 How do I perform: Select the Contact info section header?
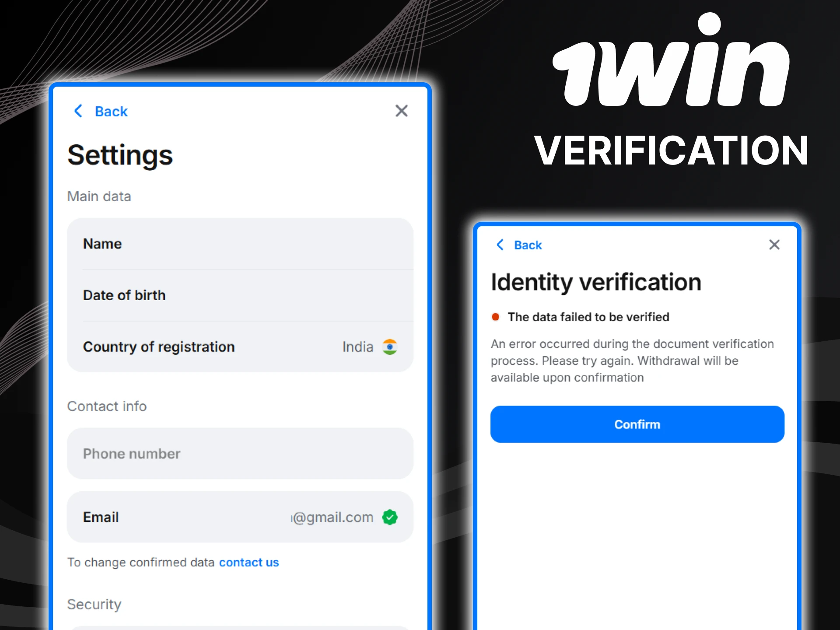pyautogui.click(x=107, y=406)
